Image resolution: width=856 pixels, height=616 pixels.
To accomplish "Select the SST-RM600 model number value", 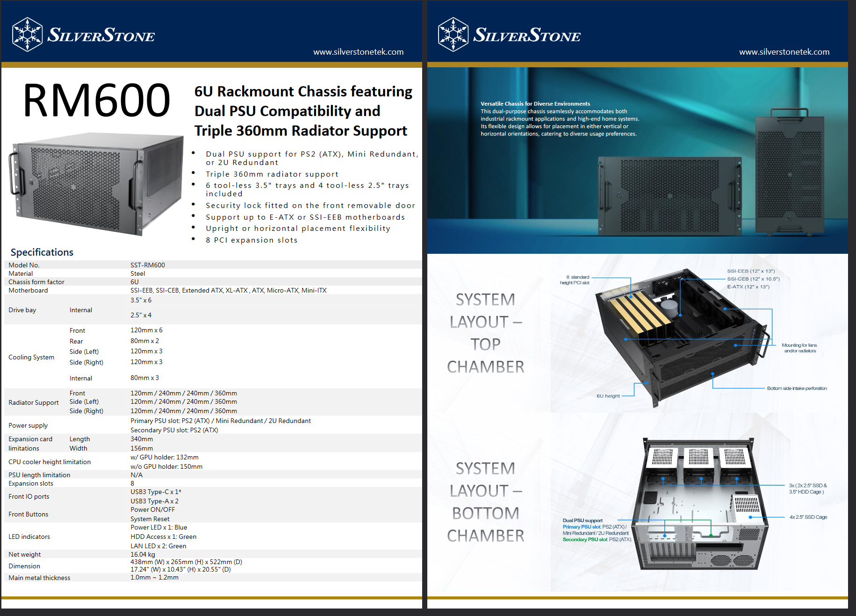I will (x=148, y=265).
